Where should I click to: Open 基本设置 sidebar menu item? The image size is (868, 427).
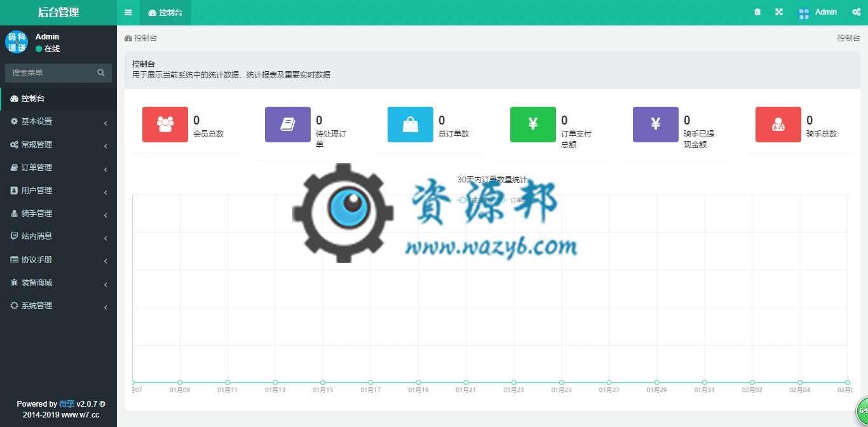point(58,121)
